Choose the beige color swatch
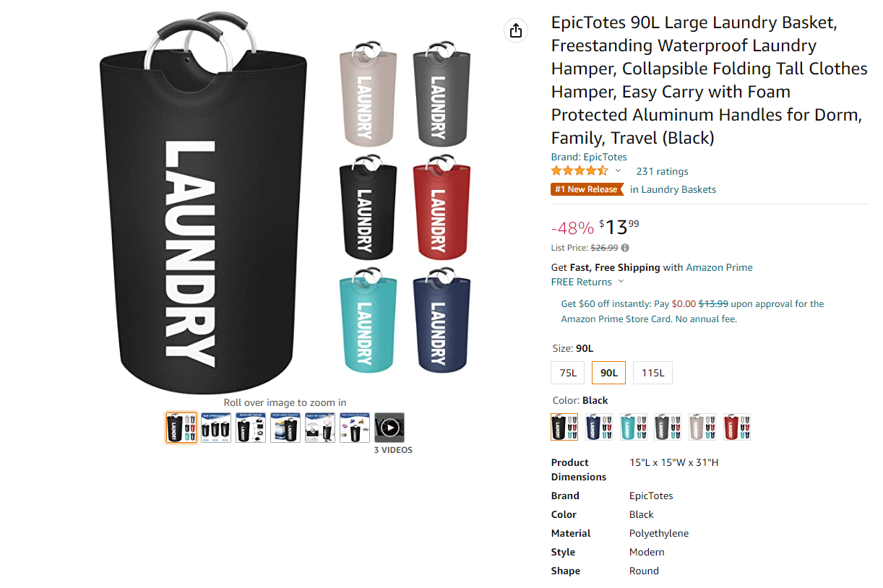The width and height of the screenshot is (883, 588). tap(702, 427)
